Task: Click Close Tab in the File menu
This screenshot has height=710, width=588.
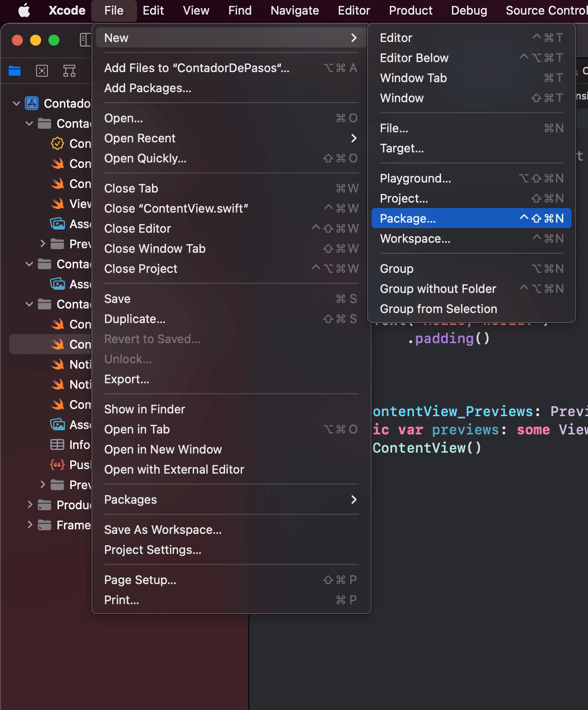Action: tap(231, 188)
